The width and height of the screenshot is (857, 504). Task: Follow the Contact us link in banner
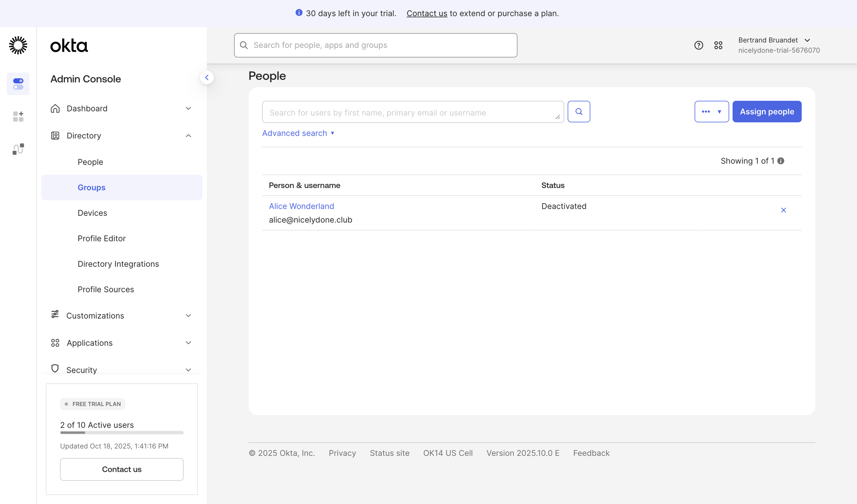point(427,13)
